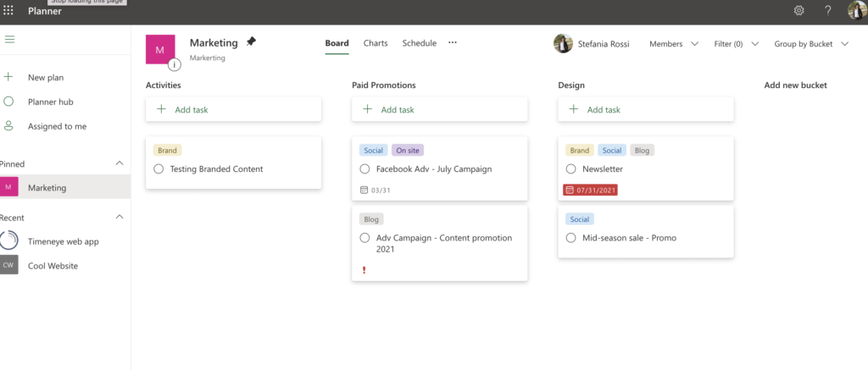Image resolution: width=868 pixels, height=370 pixels.
Task: Click Add task in Activities bucket
Action: pyautogui.click(x=234, y=109)
